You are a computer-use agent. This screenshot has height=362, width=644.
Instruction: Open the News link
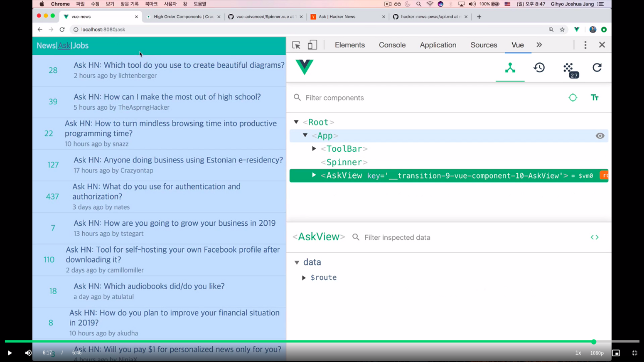pos(46,46)
